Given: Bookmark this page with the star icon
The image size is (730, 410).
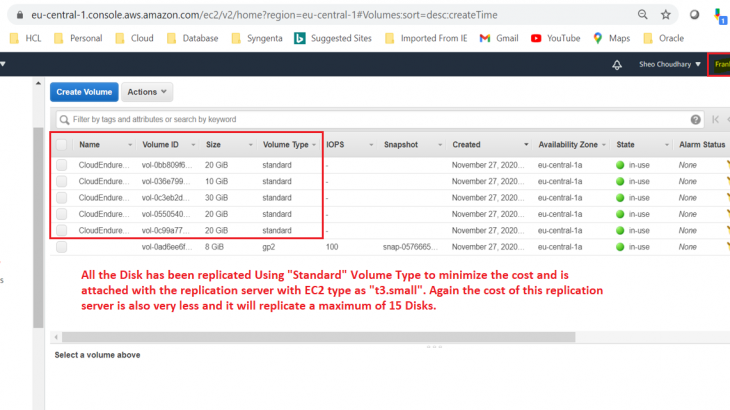Looking at the screenshot, I should [667, 15].
